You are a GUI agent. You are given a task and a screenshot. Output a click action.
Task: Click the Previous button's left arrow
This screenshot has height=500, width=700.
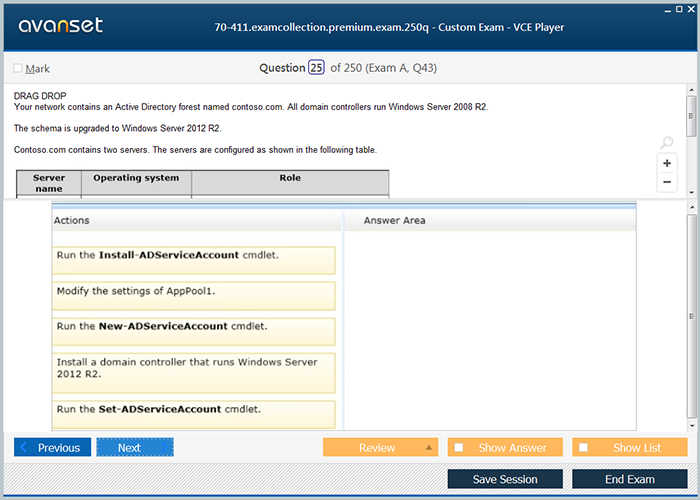point(24,447)
